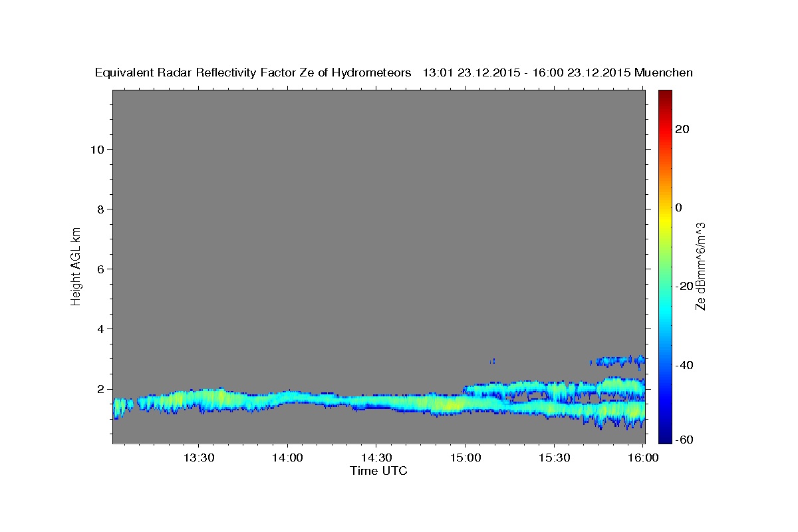Click the 15:30 time tick label
Image resolution: width=798 pixels, height=532 pixels.
pos(553,458)
